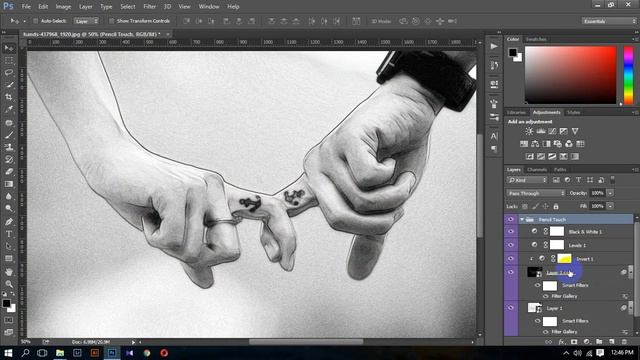The image size is (640, 360).
Task: Enable the Auto-Select checkbox
Action: click(36, 21)
